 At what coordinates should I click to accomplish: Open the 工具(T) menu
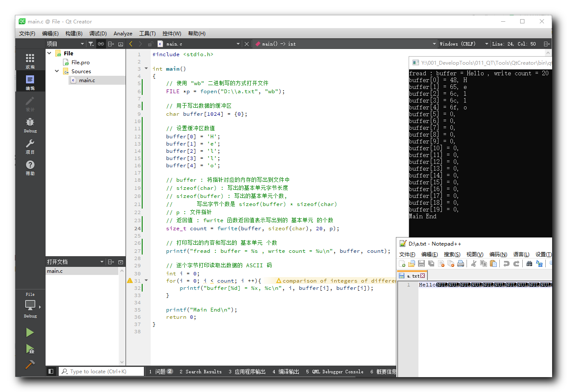click(147, 33)
